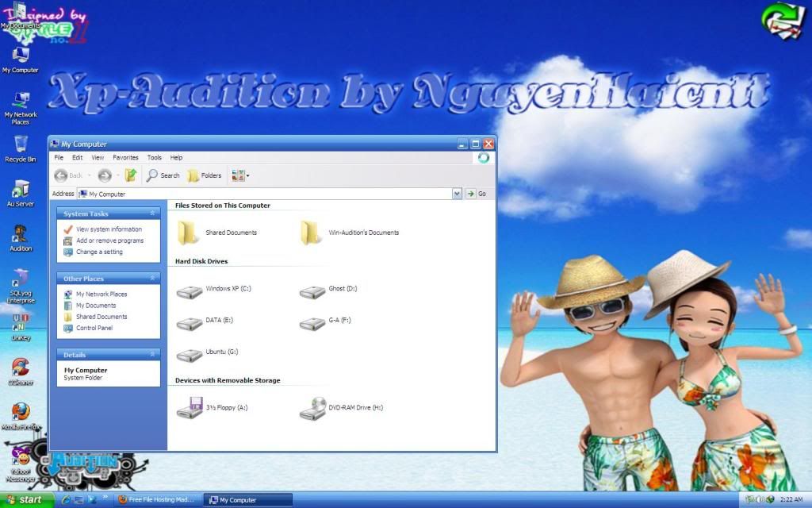Open the Tools menu
The height and width of the screenshot is (508, 812).
[155, 158]
